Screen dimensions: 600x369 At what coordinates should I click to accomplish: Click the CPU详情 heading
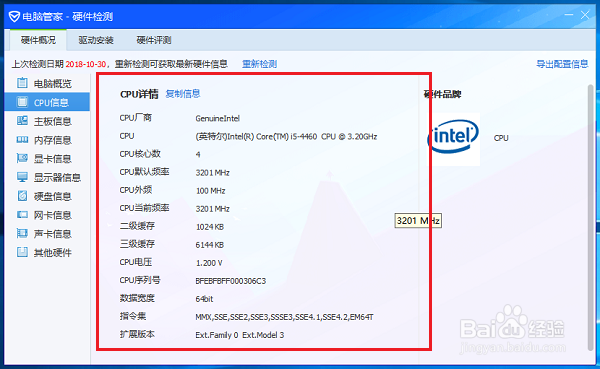tap(139, 94)
